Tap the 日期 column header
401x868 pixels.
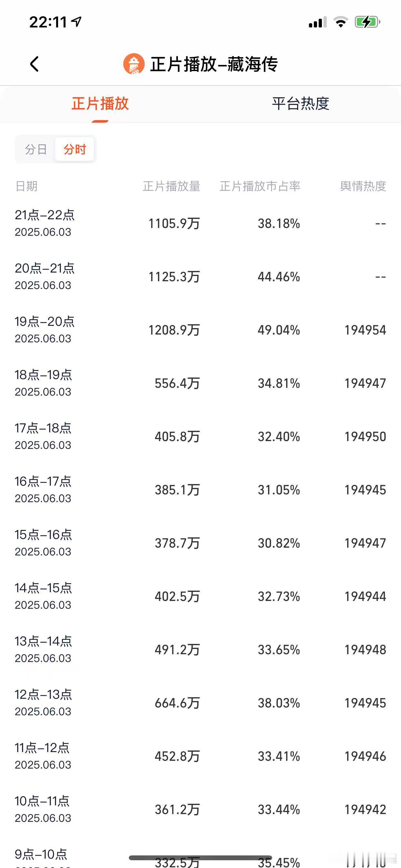pos(26,186)
